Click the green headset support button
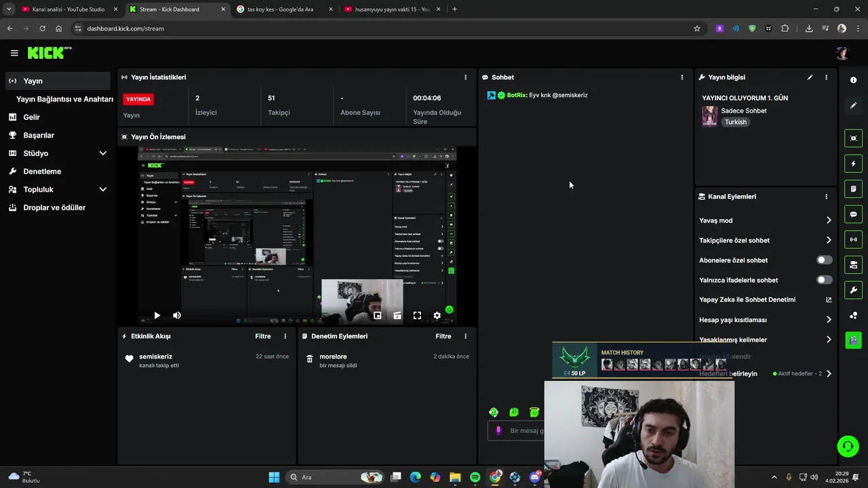Screen dimensions: 868x488 [x=848, y=446]
